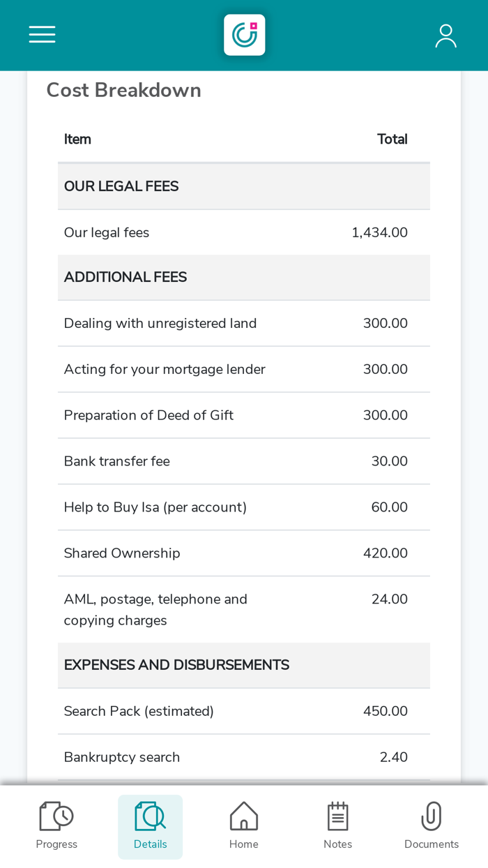Tap the Bankruptcy search row
Viewport: 488px width, 868px height.
[243, 757]
